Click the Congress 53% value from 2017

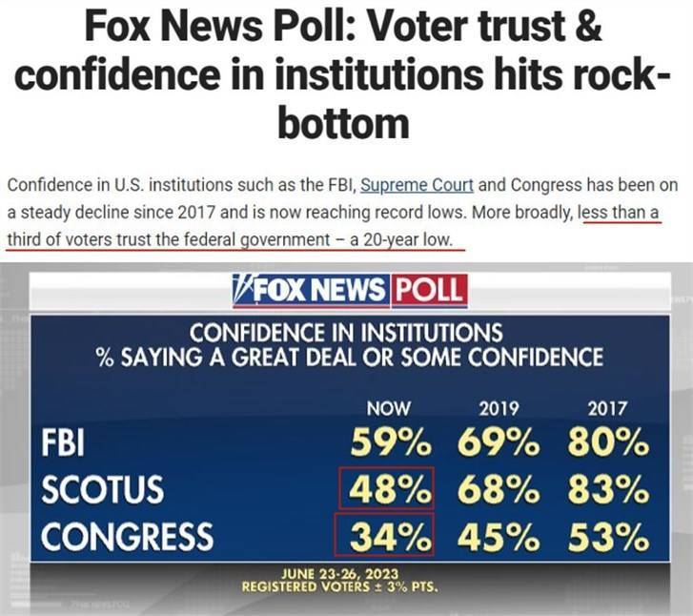(608, 537)
